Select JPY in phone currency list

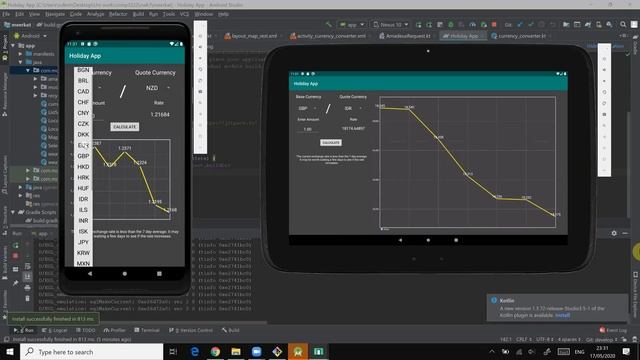(83, 242)
